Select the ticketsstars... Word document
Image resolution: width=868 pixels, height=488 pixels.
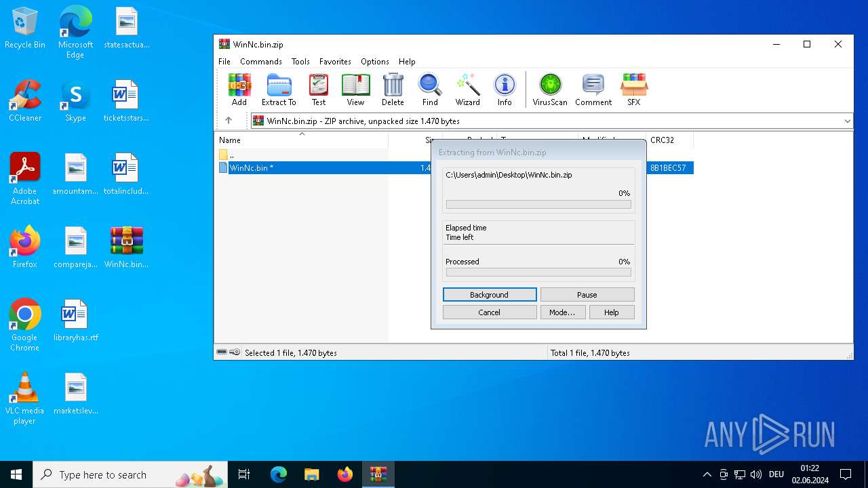click(126, 101)
